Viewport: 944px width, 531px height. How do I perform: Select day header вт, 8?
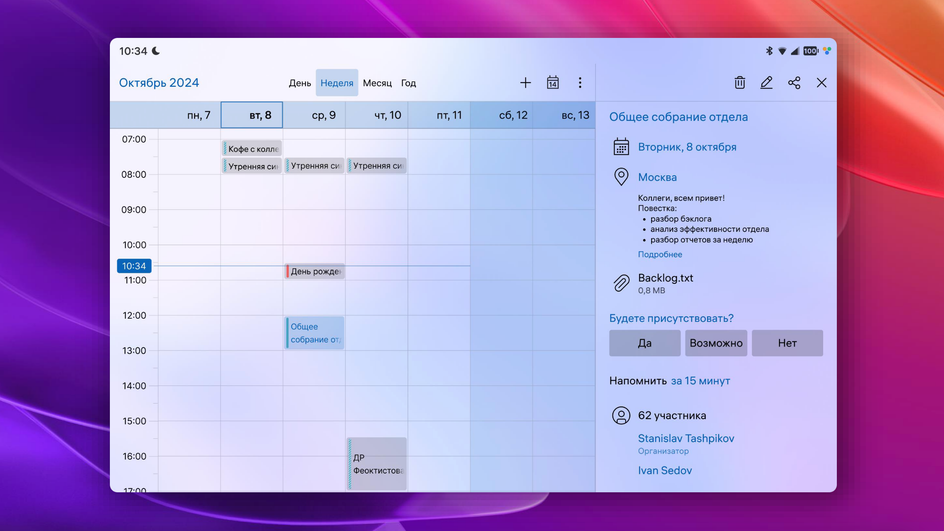pos(252,115)
